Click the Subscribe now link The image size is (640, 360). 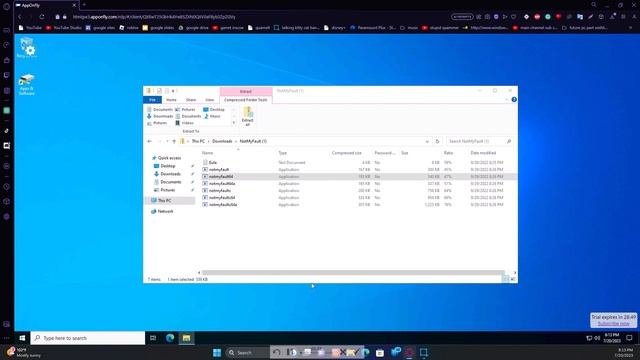click(x=613, y=324)
